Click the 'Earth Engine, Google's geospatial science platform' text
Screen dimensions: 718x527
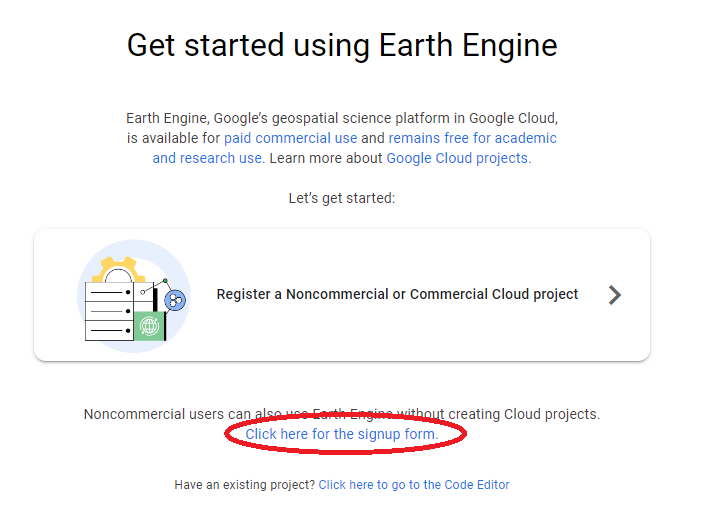click(288, 118)
